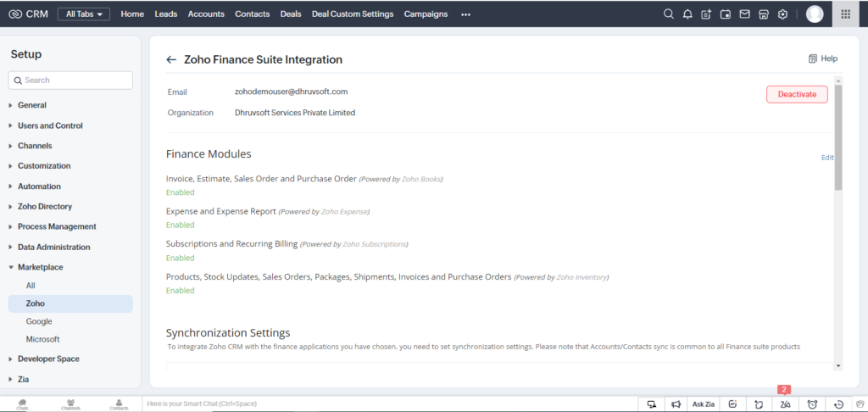Switch to the Deals tab

tap(291, 14)
